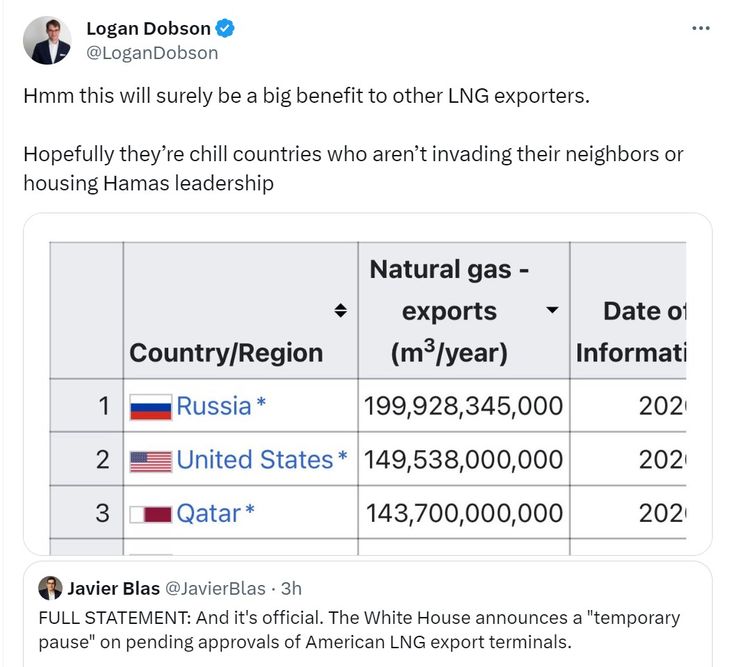Open the Qatar link in table
Viewport: 730px width, 667px height.
[209, 514]
